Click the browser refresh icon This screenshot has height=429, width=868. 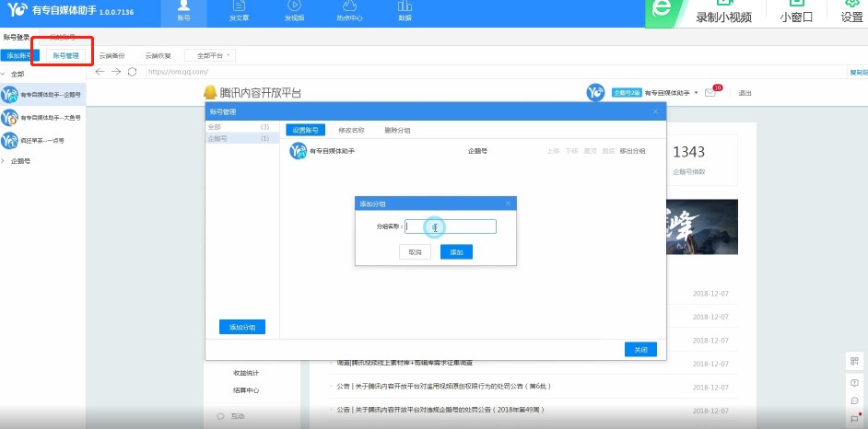(133, 72)
